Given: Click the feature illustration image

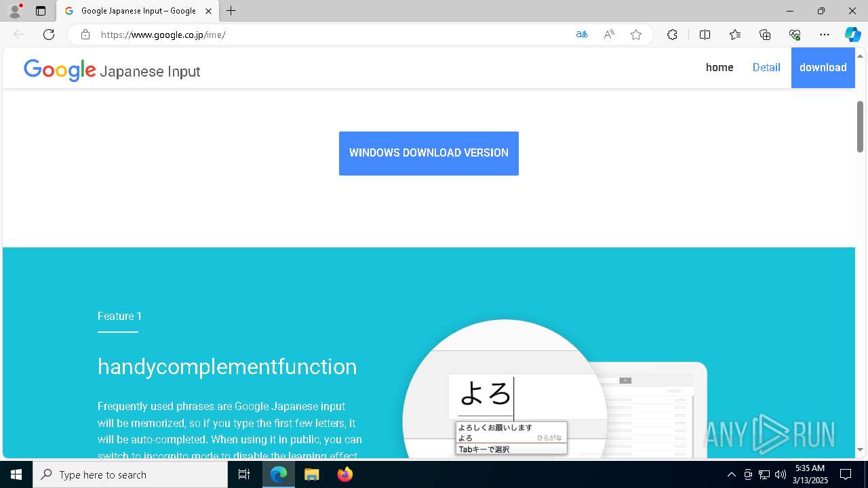Looking at the screenshot, I should point(555,389).
